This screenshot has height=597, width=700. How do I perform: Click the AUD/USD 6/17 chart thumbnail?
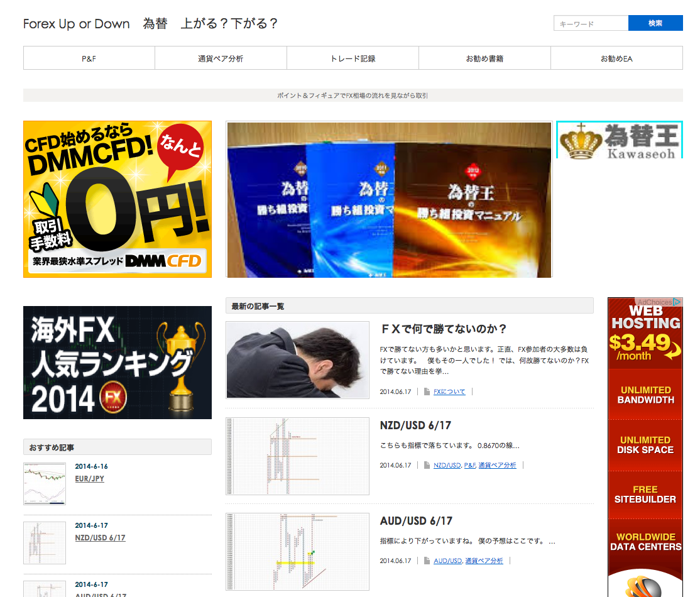pos(297,552)
